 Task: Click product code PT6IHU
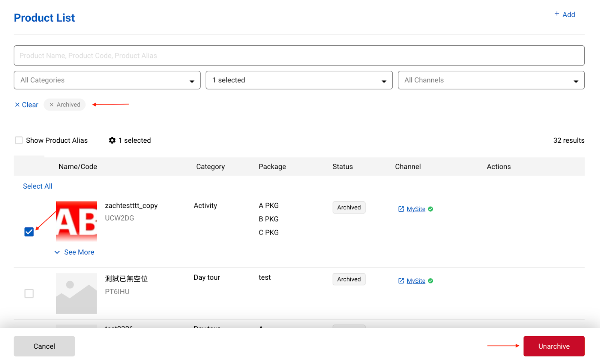[117, 292]
